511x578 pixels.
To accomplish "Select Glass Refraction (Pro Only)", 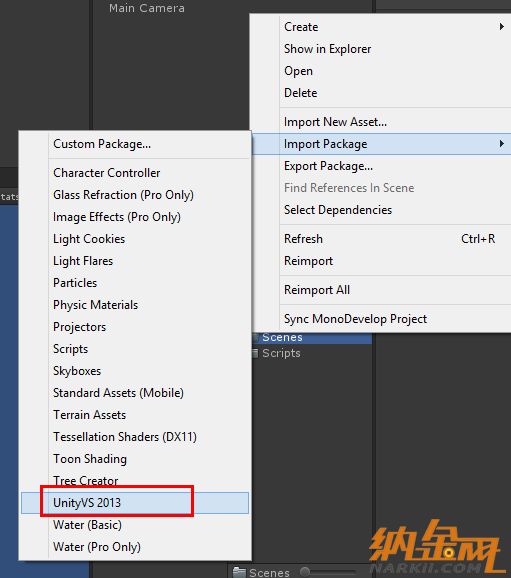I will (x=135, y=195).
